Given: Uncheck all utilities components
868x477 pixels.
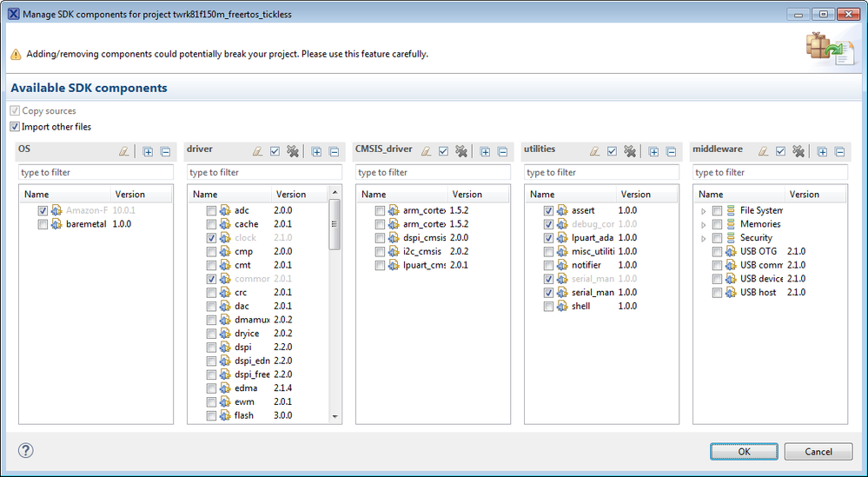Looking at the screenshot, I should coord(630,151).
